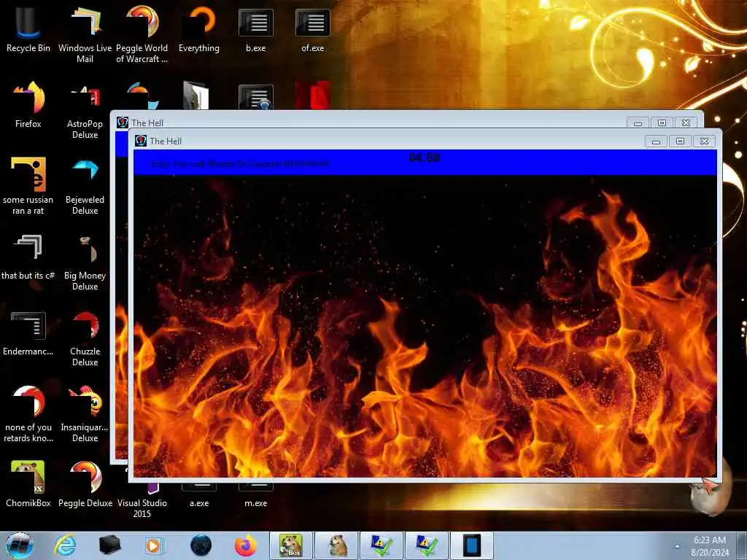Image resolution: width=747 pixels, height=560 pixels.
Task: Launch Windows Live Mail from the desktop
Action: pos(85,34)
